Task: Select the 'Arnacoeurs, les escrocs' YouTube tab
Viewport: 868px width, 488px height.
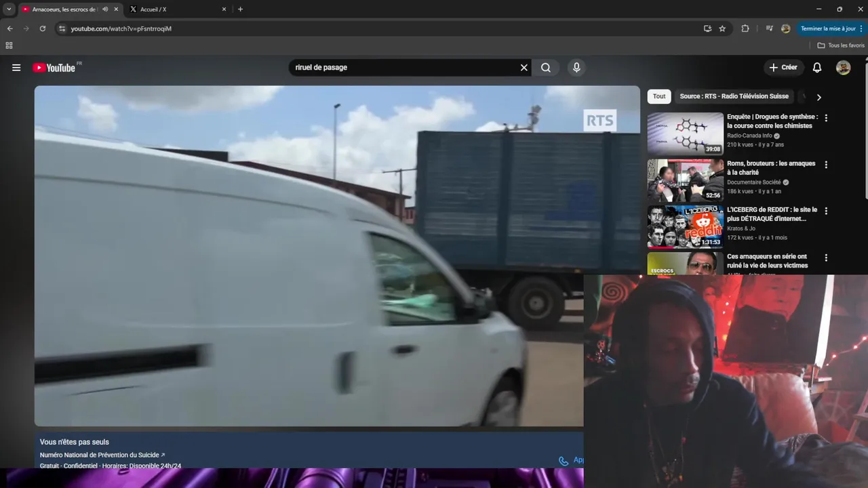Action: point(64,9)
